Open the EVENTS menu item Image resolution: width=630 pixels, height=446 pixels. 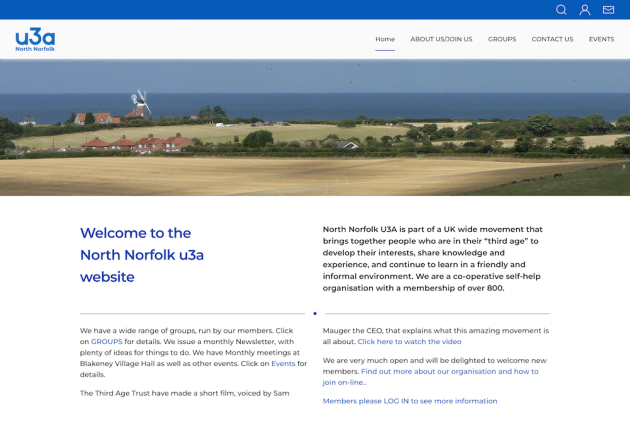[x=601, y=39]
